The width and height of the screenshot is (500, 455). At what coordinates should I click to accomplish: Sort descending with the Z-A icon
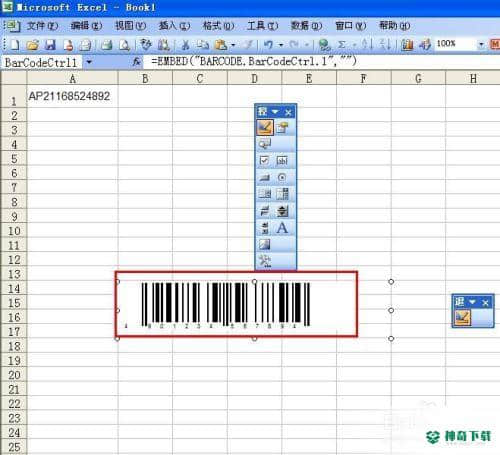pos(385,44)
